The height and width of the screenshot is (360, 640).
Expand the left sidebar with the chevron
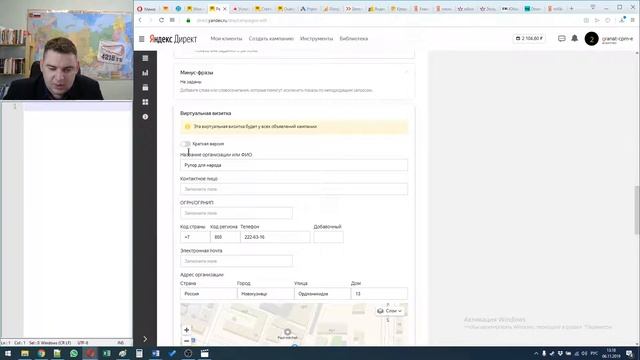[x=145, y=339]
